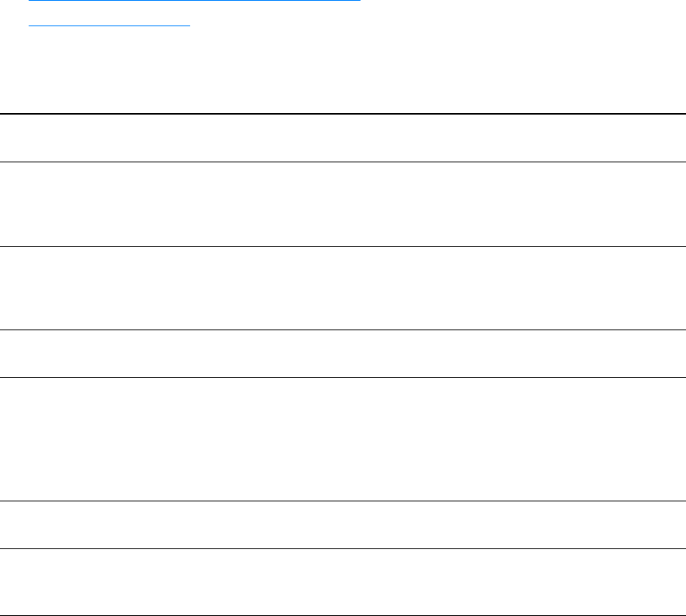Click the thick top border of table
The width and height of the screenshot is (686, 616).
click(x=342, y=114)
